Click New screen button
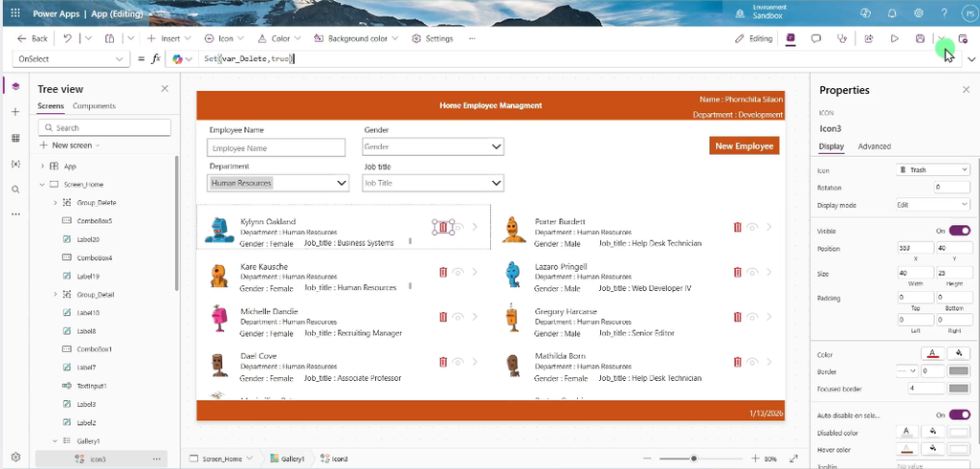 pos(69,145)
